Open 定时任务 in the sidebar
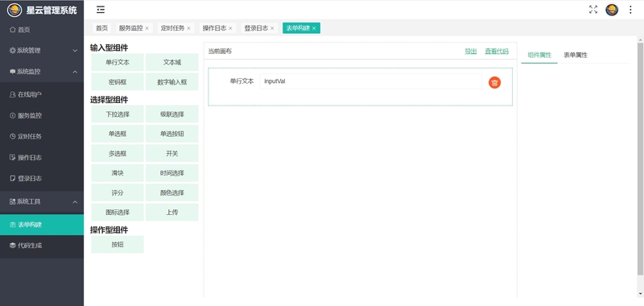The height and width of the screenshot is (306, 644). pyautogui.click(x=42, y=136)
